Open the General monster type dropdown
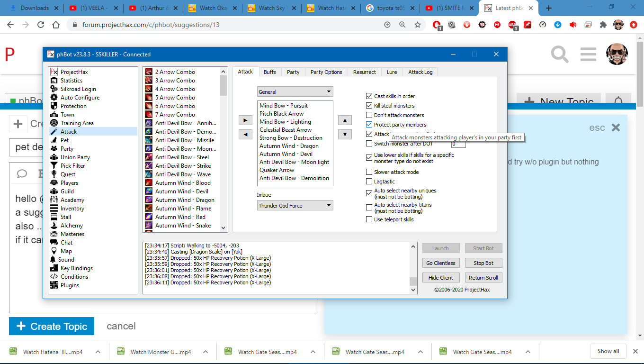The height and width of the screenshot is (364, 644). click(295, 92)
